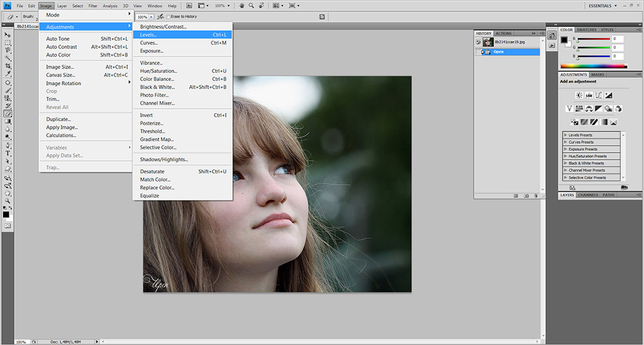The height and width of the screenshot is (345, 644).
Task: Click Auto Tone in Image menu
Action: click(x=86, y=39)
